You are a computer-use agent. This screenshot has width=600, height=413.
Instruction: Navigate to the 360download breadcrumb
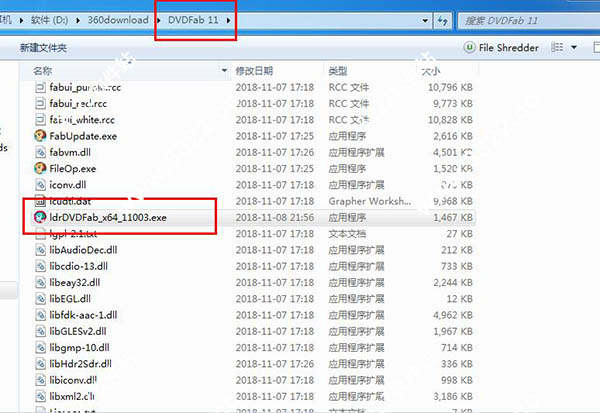click(x=118, y=20)
